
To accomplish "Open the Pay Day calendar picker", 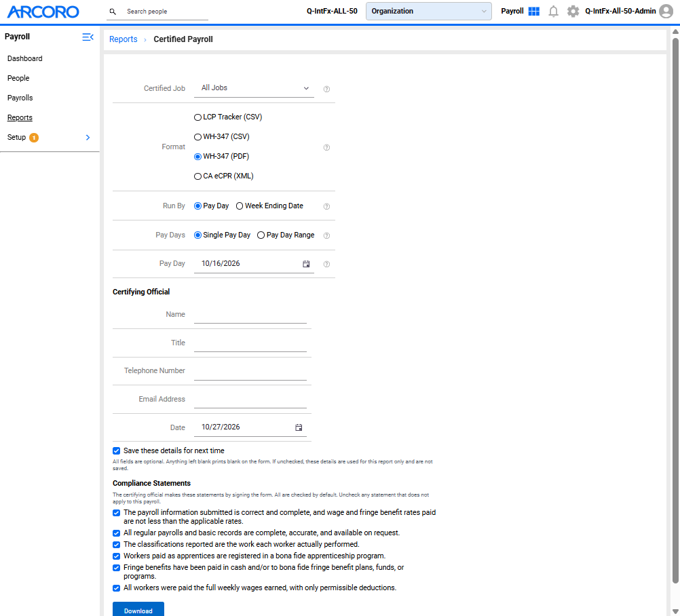I will click(x=306, y=264).
